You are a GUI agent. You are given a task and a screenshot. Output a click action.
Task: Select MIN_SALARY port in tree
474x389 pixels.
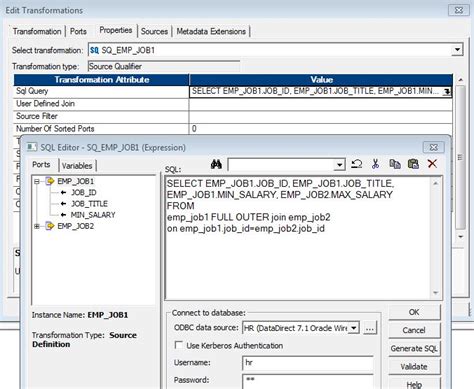coord(93,215)
